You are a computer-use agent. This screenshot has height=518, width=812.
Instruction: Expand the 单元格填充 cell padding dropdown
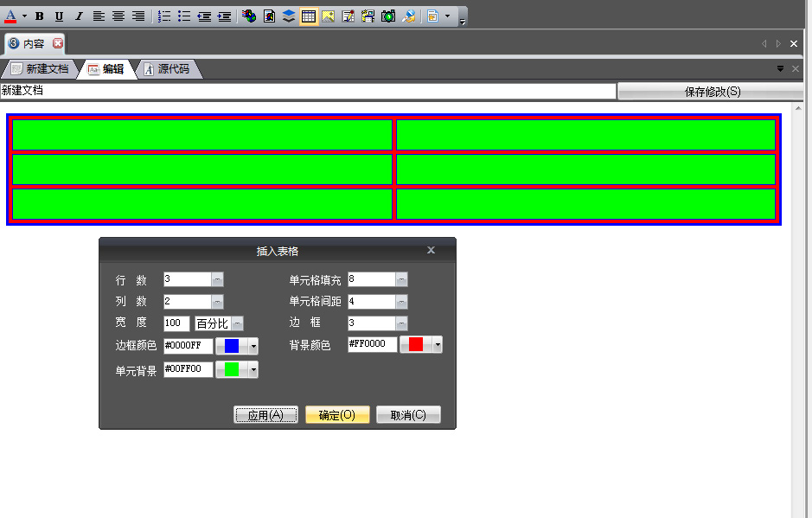(401, 279)
